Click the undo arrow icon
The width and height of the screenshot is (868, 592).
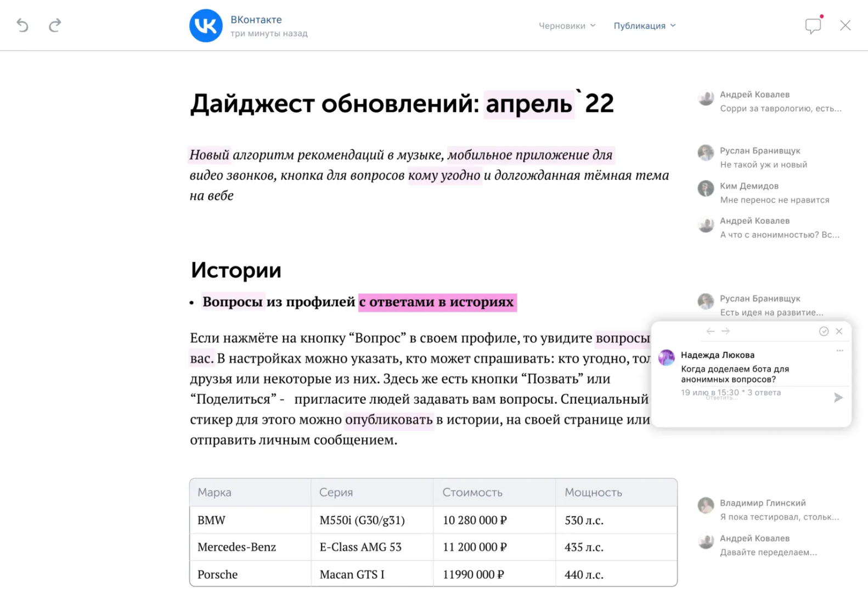[22, 25]
